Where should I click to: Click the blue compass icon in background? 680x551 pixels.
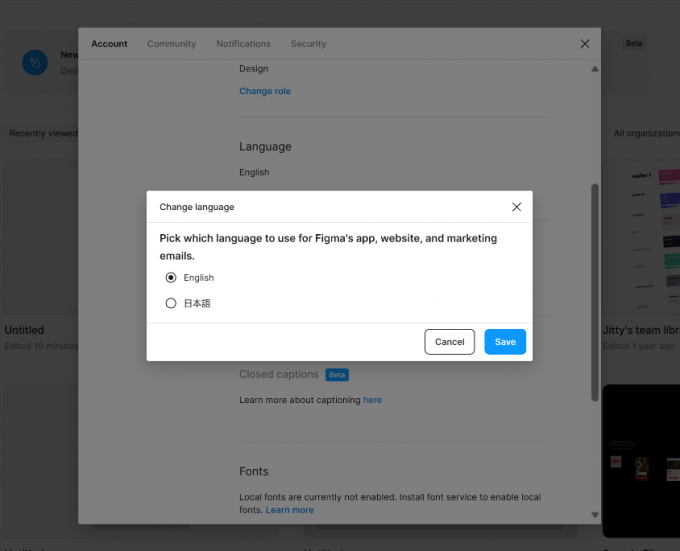[35, 63]
